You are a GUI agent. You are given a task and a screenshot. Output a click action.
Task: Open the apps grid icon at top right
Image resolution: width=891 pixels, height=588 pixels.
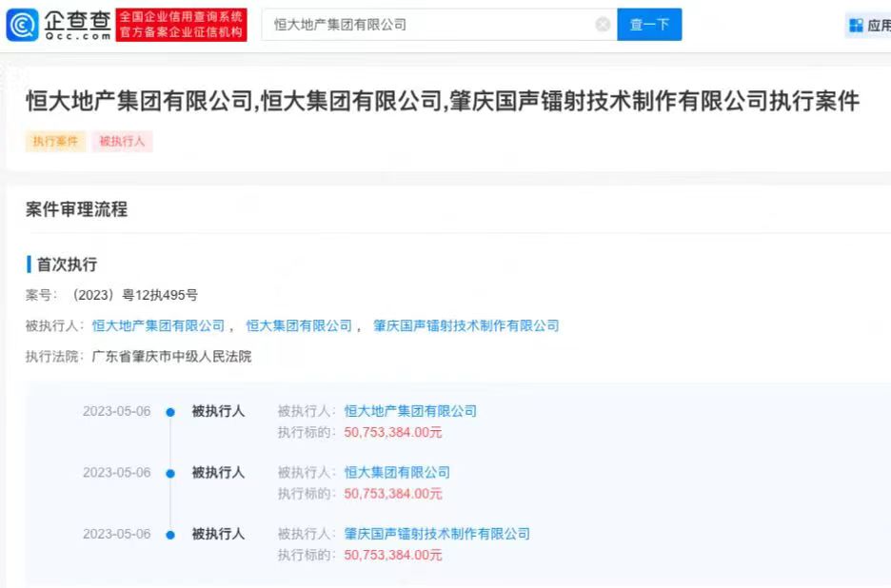856,25
